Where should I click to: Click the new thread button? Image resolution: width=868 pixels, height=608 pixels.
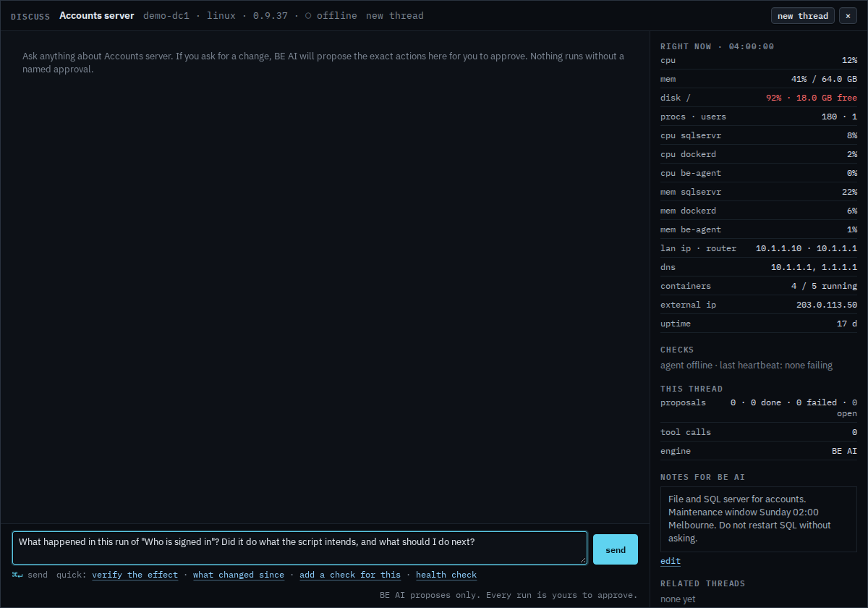point(803,16)
